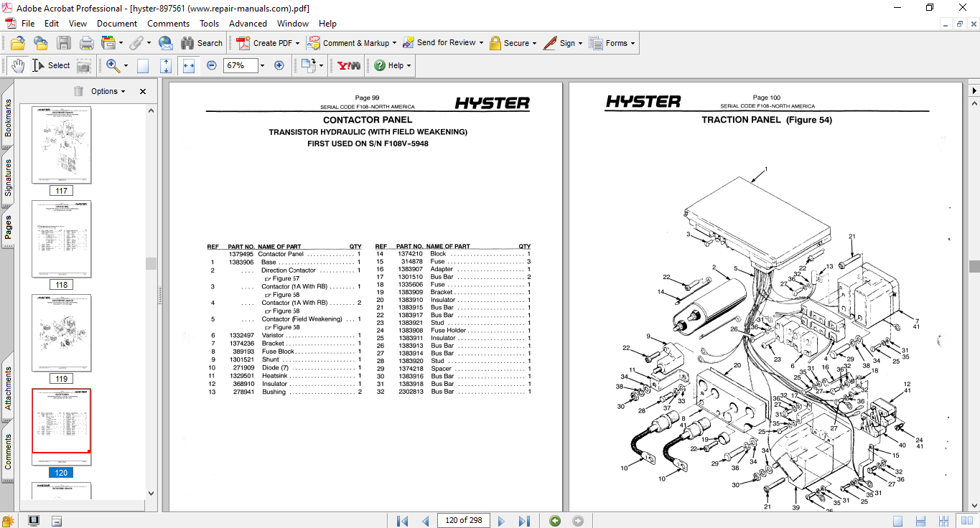Go to the last page
Image resolution: width=980 pixels, height=528 pixels.
tap(524, 520)
